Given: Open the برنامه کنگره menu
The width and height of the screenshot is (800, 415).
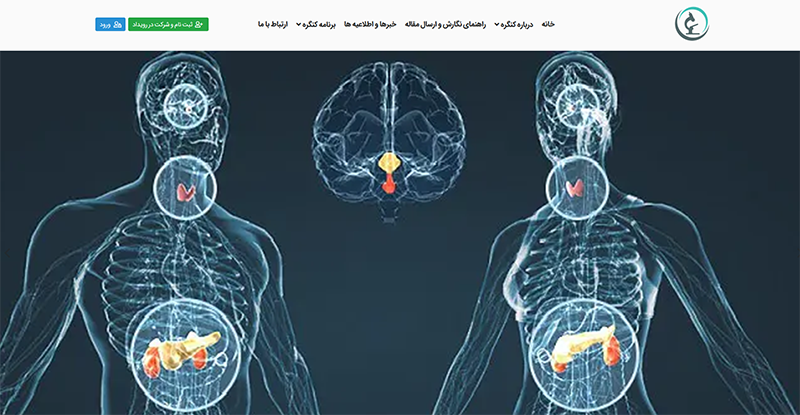Looking at the screenshot, I should point(316,25).
